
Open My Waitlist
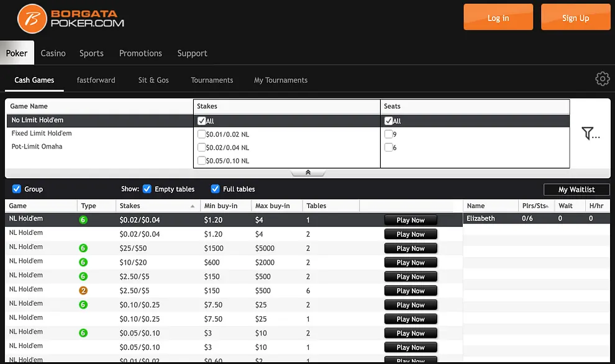point(576,189)
